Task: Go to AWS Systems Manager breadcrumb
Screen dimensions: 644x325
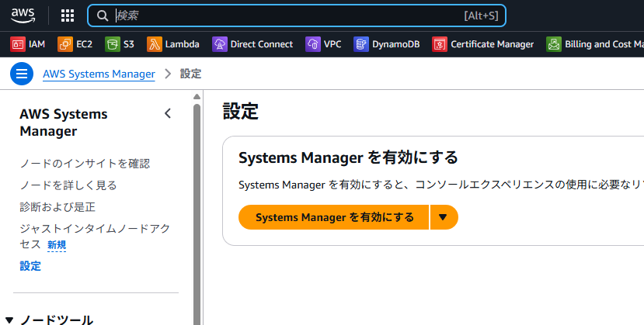Action: coord(99,74)
